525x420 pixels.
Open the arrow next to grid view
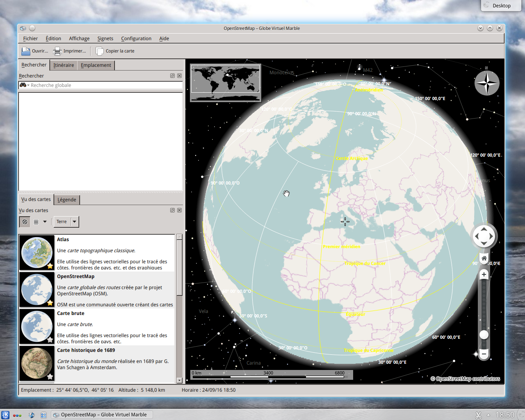(x=45, y=221)
